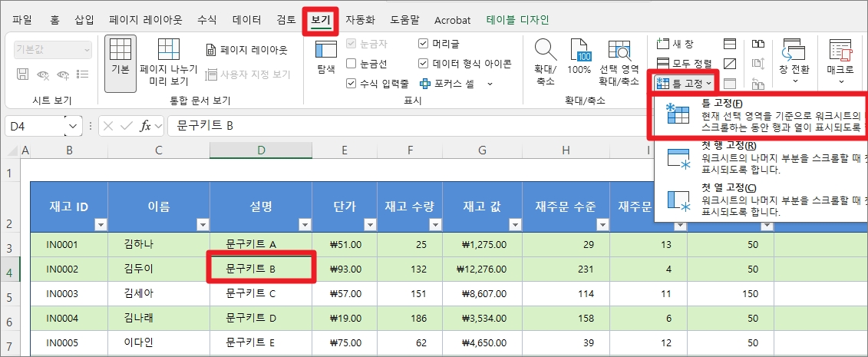Select row 5 header

point(9,294)
